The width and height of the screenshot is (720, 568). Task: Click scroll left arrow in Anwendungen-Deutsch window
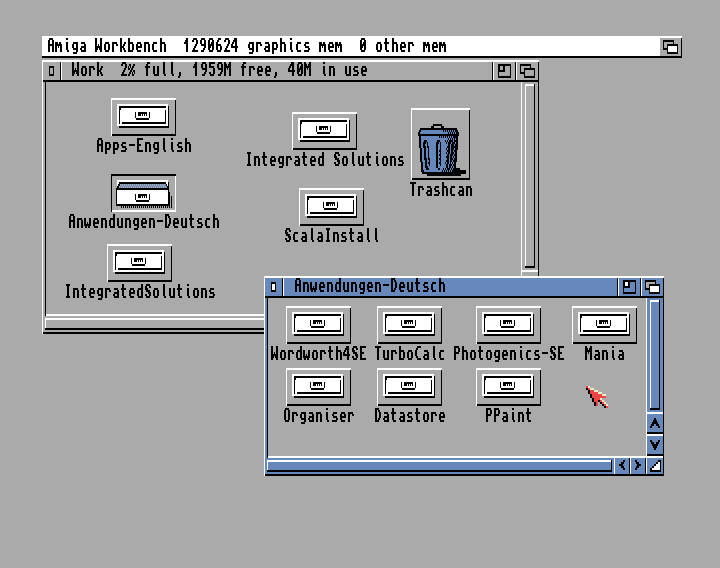click(622, 465)
